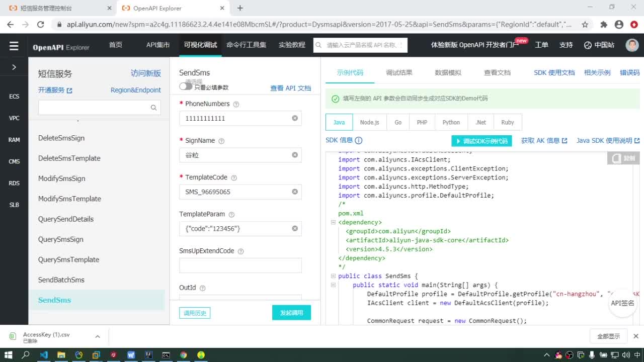
Task: Show help icon next to TemplateCode
Action: (234, 177)
